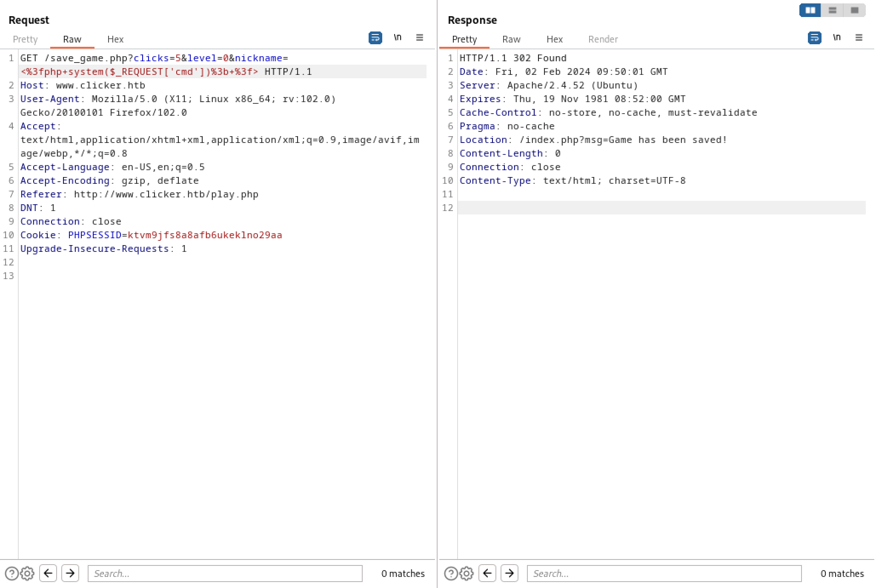
Task: Click the 'HTTP/1.1 302 Found' status line
Action: [x=513, y=58]
